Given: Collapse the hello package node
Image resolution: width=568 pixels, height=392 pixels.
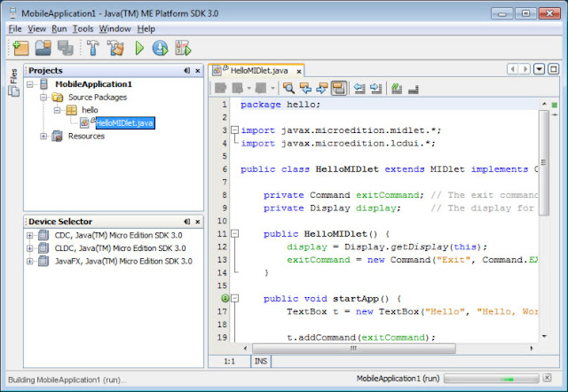Looking at the screenshot, I should pos(57,110).
